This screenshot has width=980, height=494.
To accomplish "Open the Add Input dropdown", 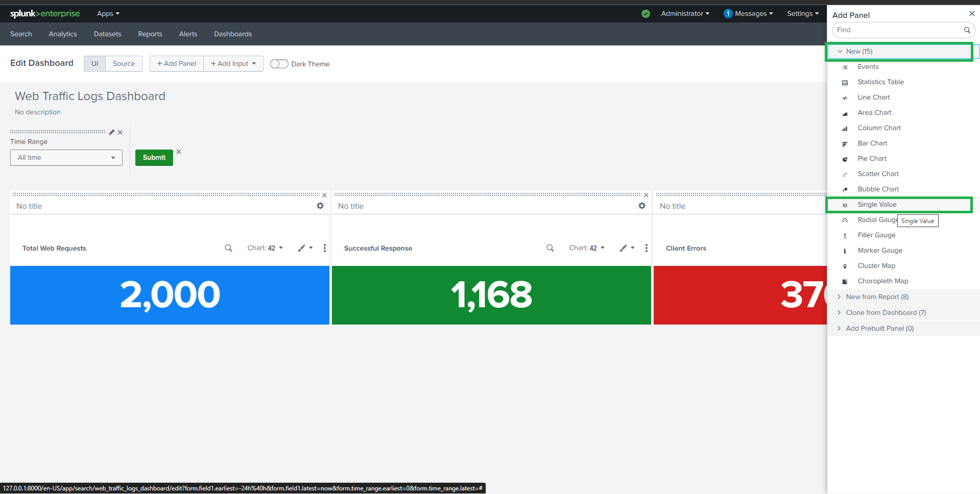I will (233, 64).
